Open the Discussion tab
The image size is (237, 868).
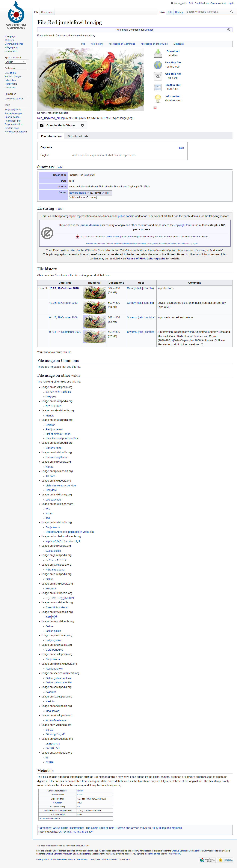coord(47,12)
